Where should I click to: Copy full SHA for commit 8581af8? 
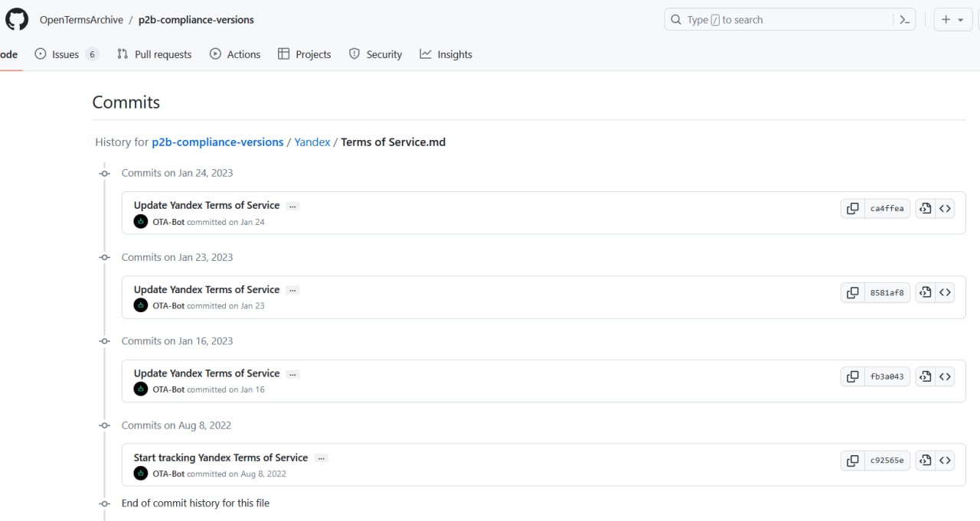click(x=852, y=292)
